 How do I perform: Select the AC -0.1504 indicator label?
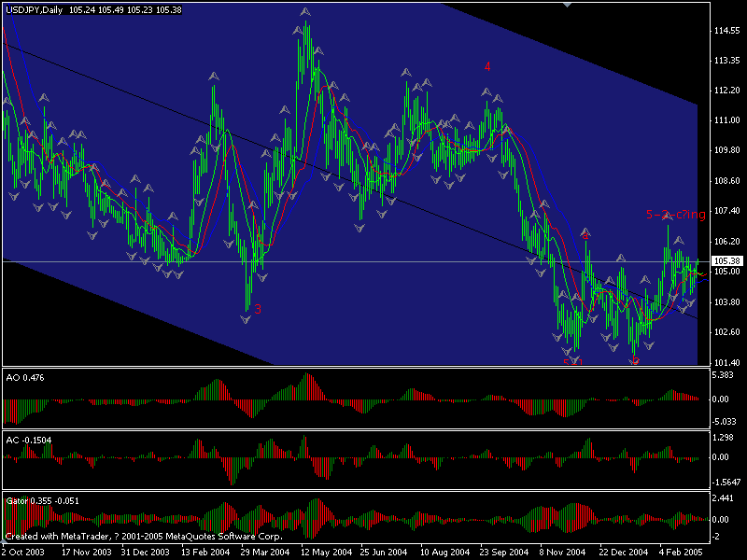pos(29,440)
